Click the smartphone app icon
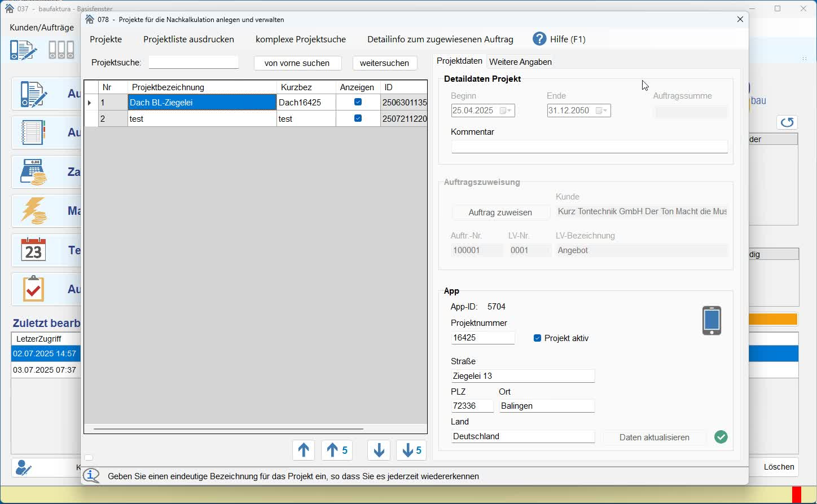817x504 pixels. coord(711,321)
